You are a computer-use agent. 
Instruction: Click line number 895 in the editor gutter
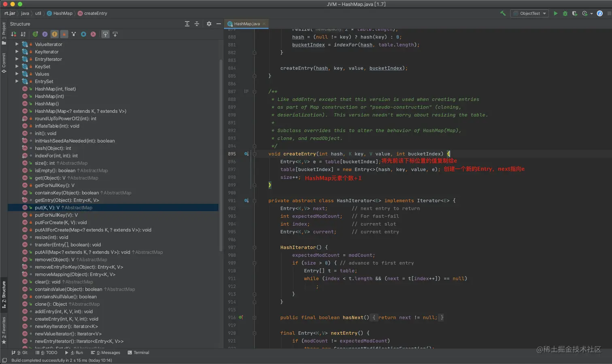pyautogui.click(x=232, y=154)
